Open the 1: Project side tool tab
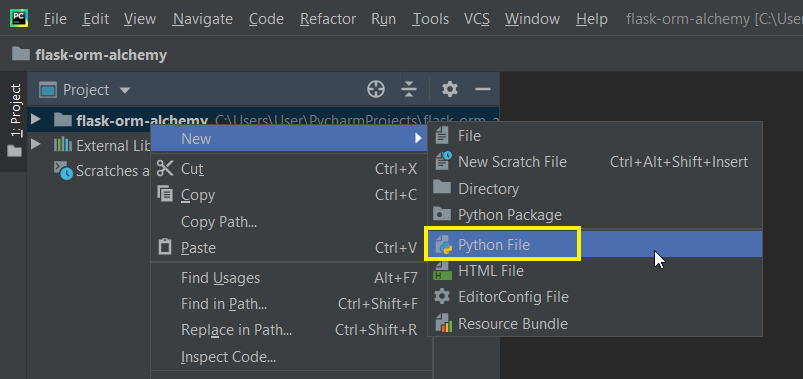The image size is (803, 379). coord(15,120)
